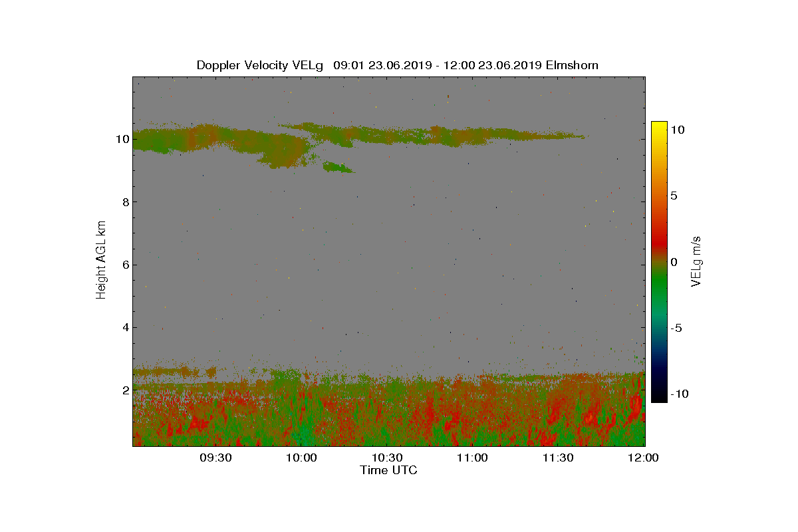Viewport: 798px width, 532px height.
Task: Click the 'VELg m/s' colorbar label
Action: [x=696, y=261]
